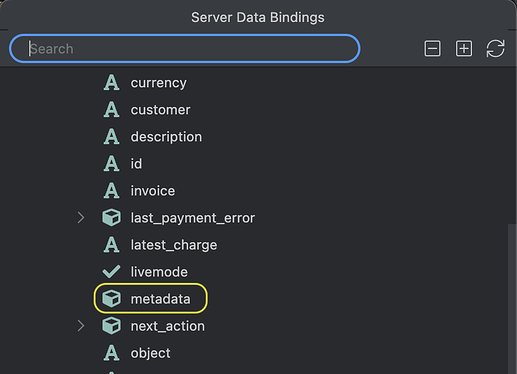Click the object cube icon beside metadata

(x=111, y=299)
